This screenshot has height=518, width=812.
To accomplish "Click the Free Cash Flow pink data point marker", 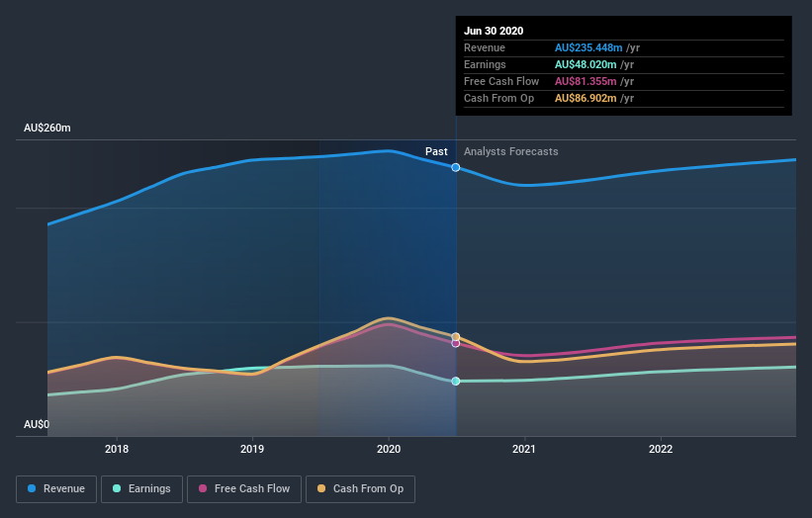I will coord(456,343).
